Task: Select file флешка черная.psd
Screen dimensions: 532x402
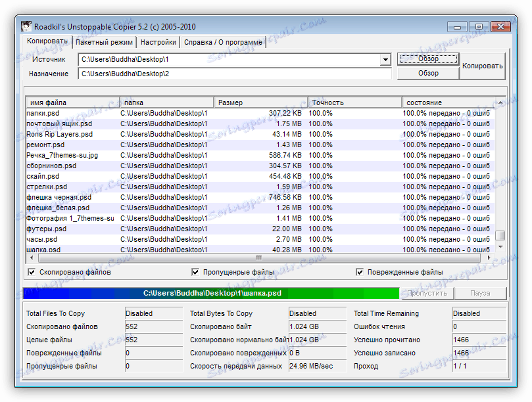Action: (59, 197)
